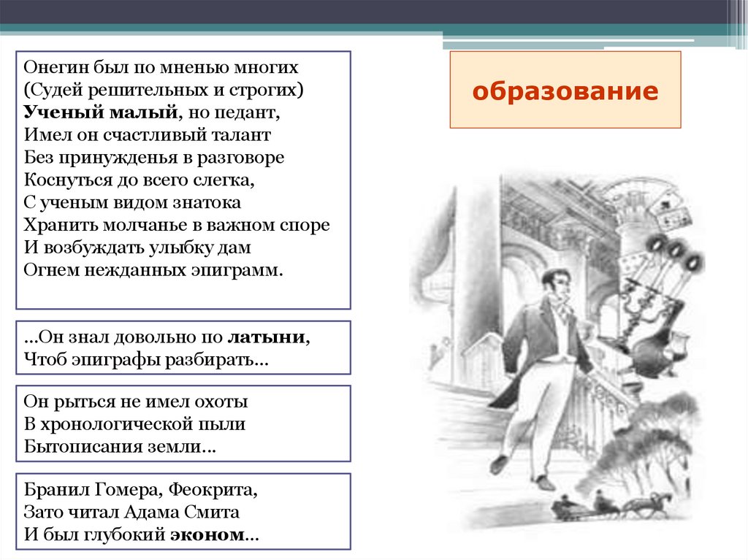Click the illustration of Onegin walking
748x560 pixels.
[557, 350]
